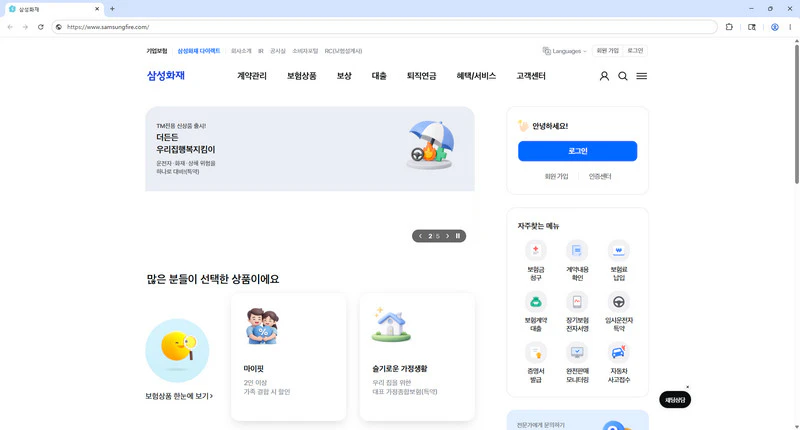Open the 보험상품 menu

pos(302,76)
